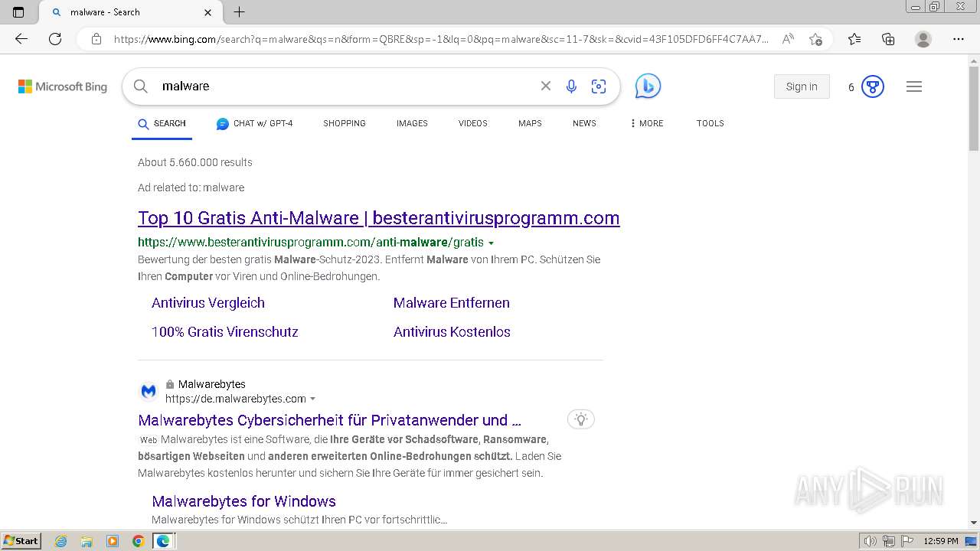Launch Internet Explorer from the taskbar
Screen dimensions: 980x551
coord(61,541)
